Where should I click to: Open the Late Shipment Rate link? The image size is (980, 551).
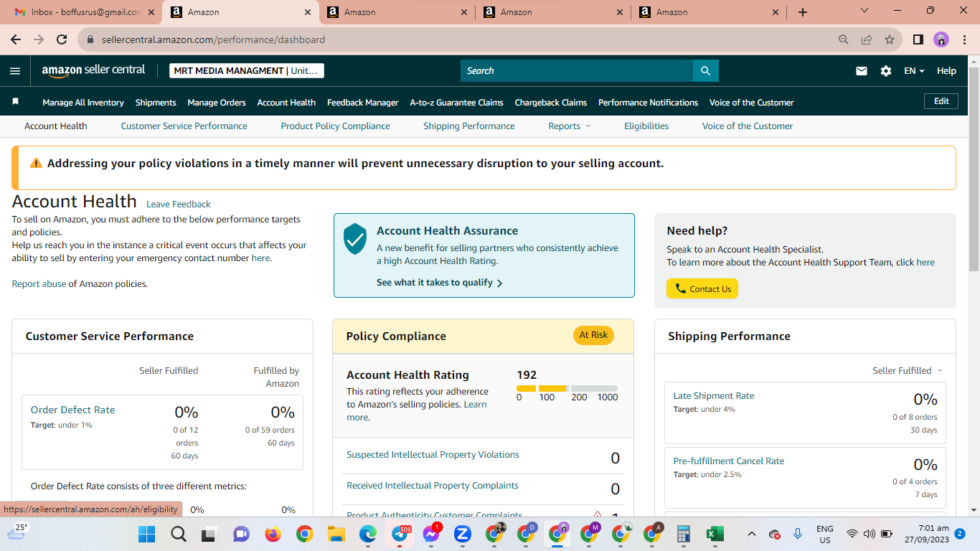[714, 396]
